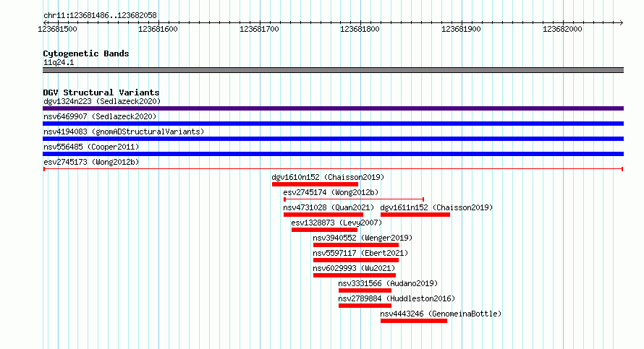Select the red dgv1611n152 variant bar
The height and width of the screenshot is (349, 644).
(x=415, y=215)
